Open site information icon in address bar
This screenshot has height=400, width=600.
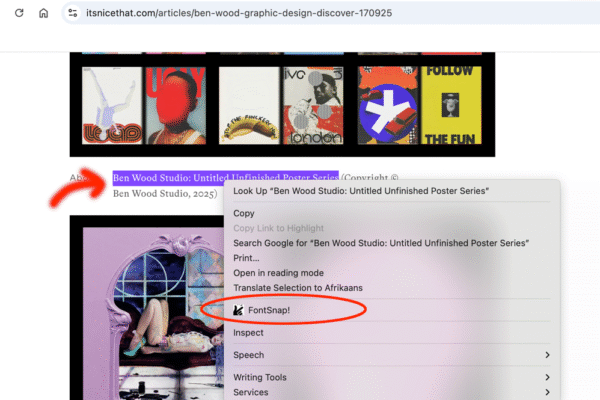(71, 13)
